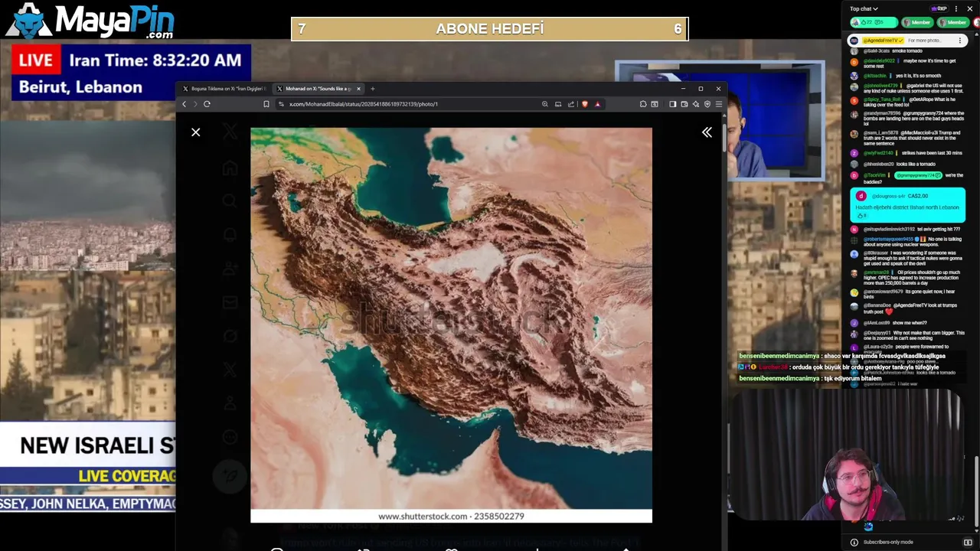980x551 pixels.
Task: Click the ABONE HEDEFİ goal bar
Action: tap(490, 29)
